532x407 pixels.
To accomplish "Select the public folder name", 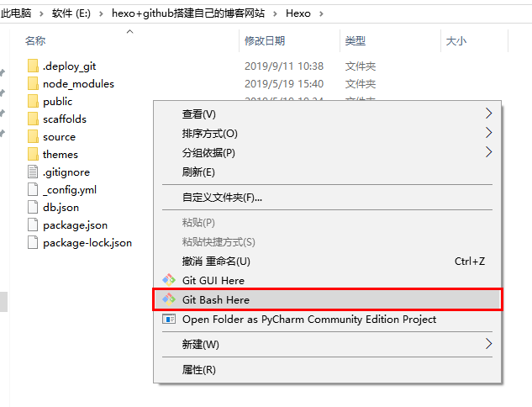I will tap(58, 102).
